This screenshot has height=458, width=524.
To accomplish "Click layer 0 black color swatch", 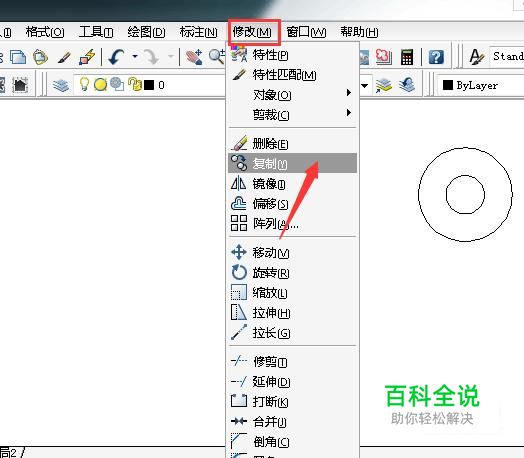I will click(149, 85).
